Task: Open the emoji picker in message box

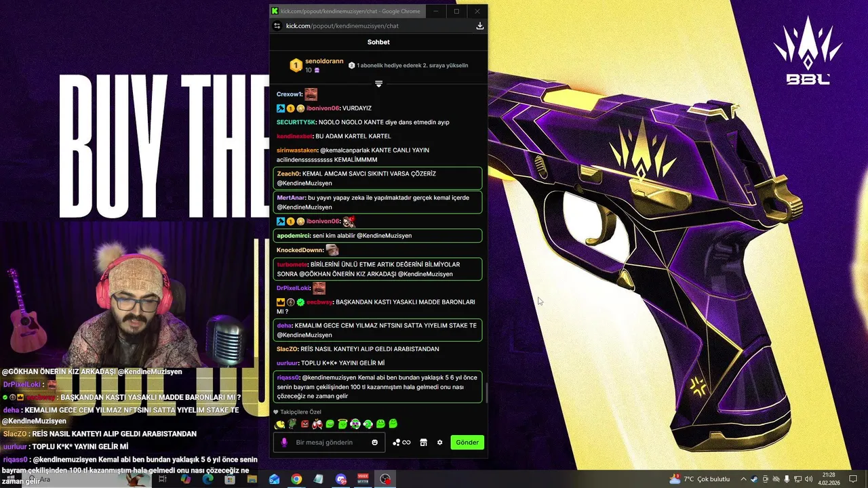Action: coord(374,443)
